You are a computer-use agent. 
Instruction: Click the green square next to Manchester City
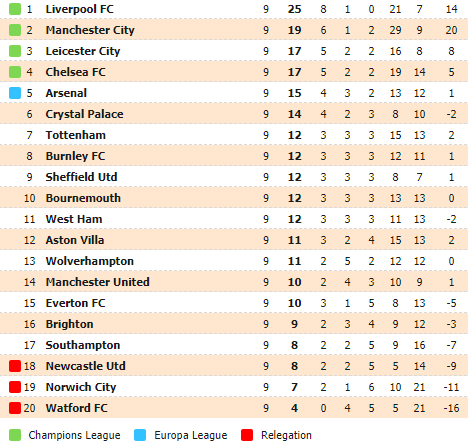[15, 30]
